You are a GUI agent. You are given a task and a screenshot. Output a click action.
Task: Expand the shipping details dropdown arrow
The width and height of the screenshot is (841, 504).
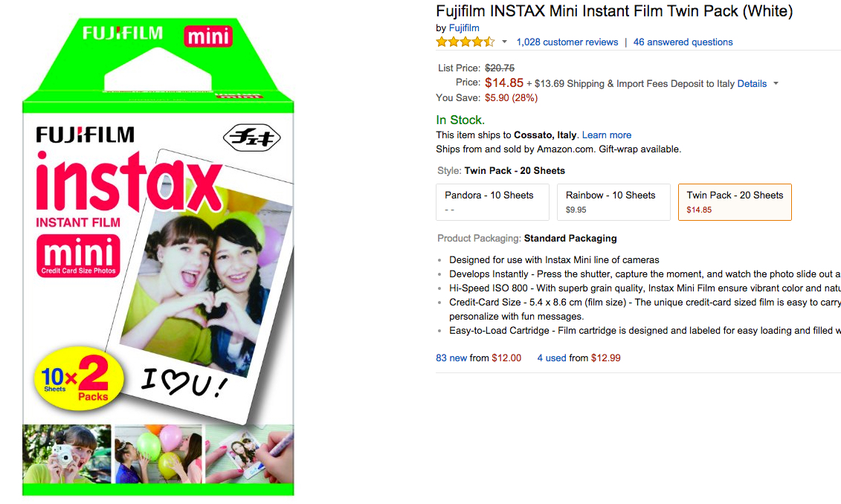pos(776,84)
